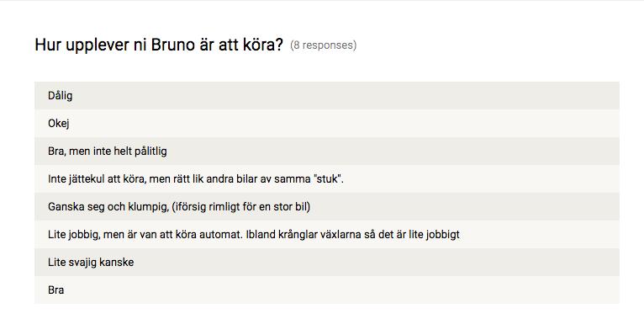Select the 'Okej' response row

coord(327,124)
